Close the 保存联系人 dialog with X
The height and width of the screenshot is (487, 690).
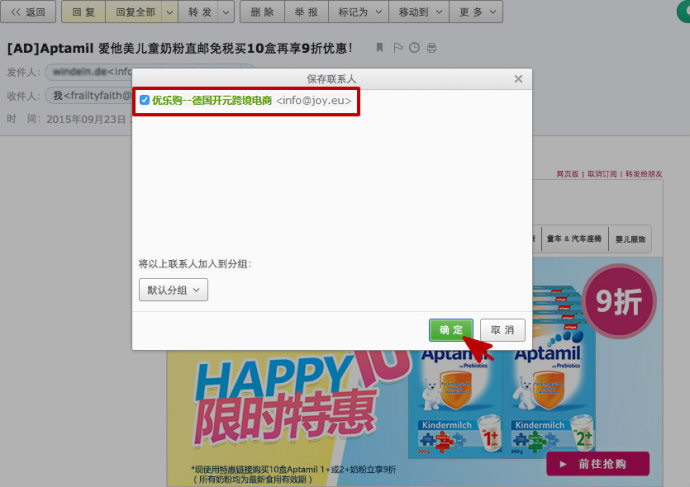(518, 78)
